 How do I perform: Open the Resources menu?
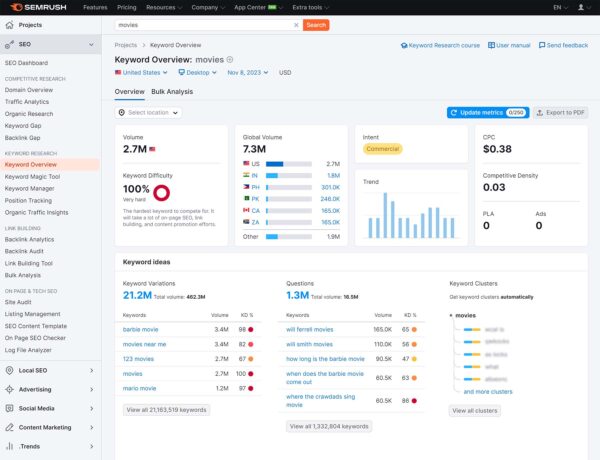point(164,7)
